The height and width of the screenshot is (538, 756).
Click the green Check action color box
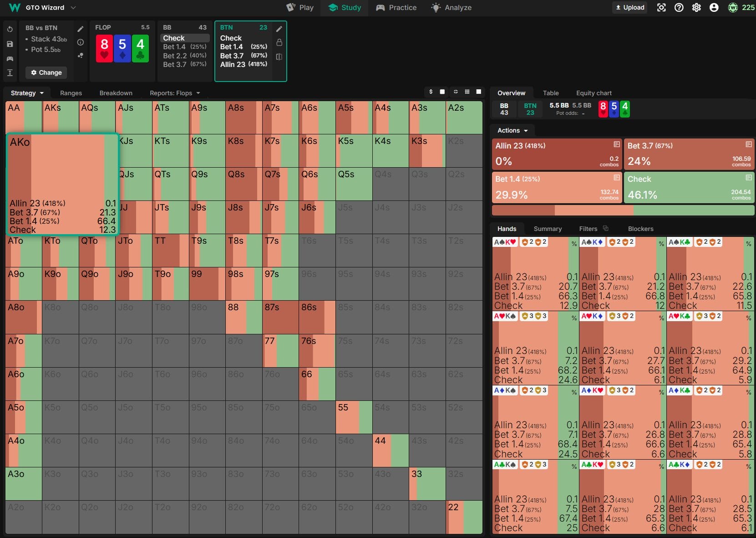pyautogui.click(x=689, y=187)
